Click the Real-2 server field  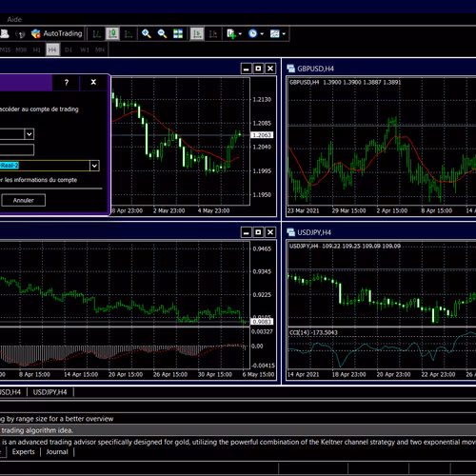45,166
